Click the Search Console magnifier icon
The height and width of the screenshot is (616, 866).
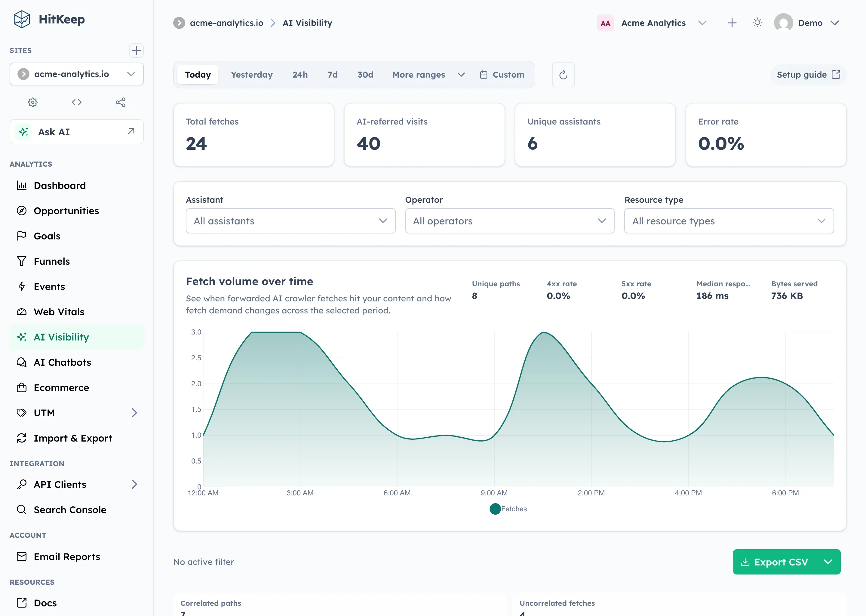point(22,510)
